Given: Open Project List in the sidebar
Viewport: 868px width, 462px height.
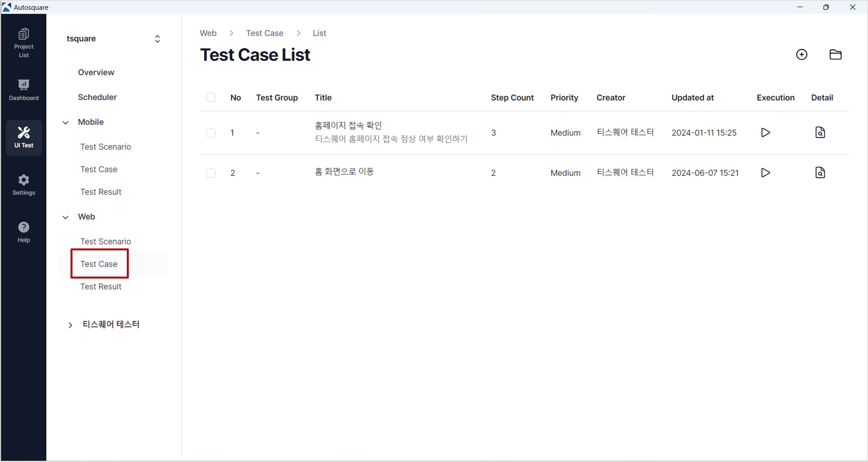Looking at the screenshot, I should [x=24, y=43].
